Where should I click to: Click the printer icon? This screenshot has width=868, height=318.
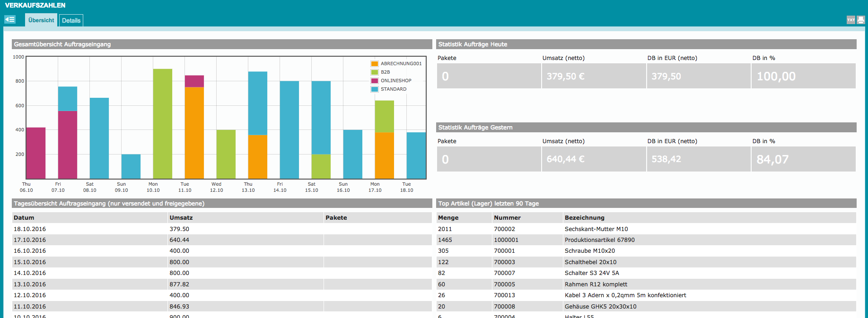861,20
